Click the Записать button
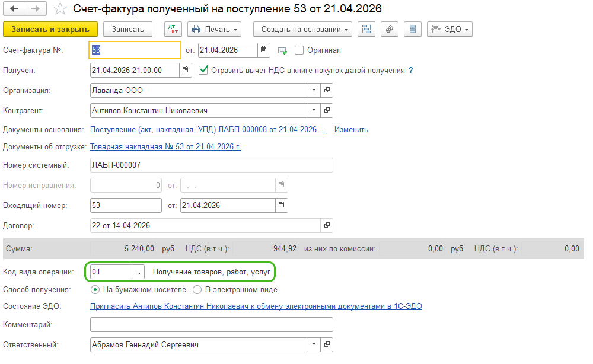Image resolution: width=593 pixels, height=364 pixels. (128, 29)
